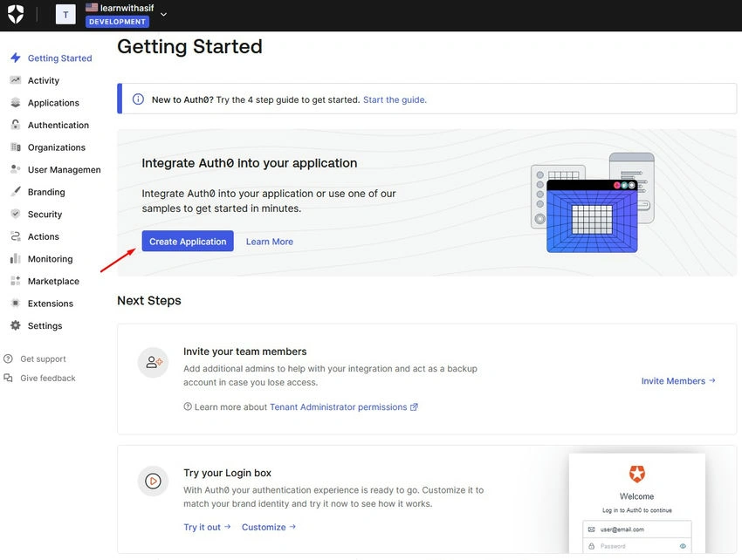
Task: Click the "Getting Started" page title
Action: [x=189, y=46]
